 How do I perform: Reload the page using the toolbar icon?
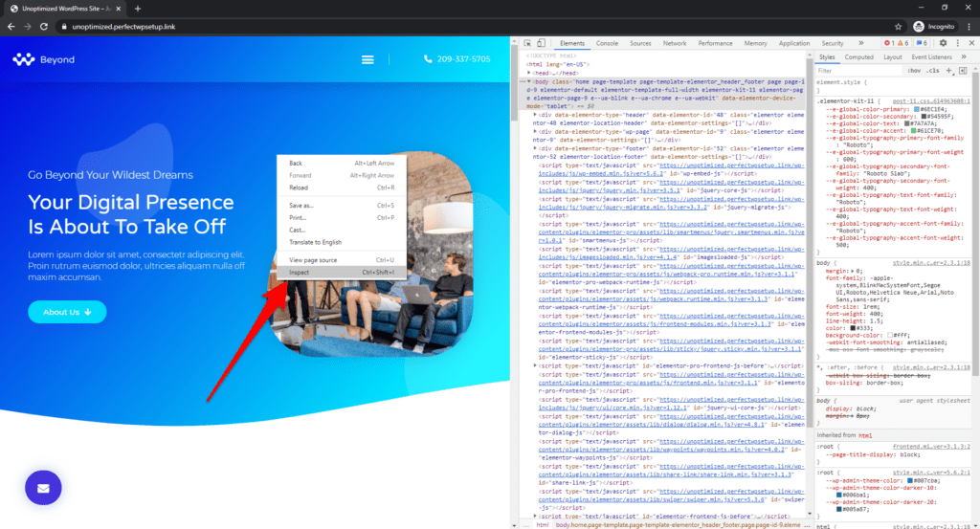tap(44, 26)
